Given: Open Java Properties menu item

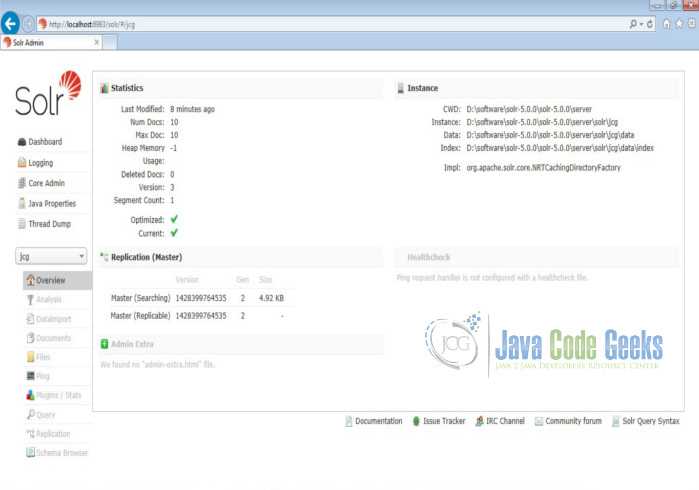Looking at the screenshot, I should coord(52,204).
